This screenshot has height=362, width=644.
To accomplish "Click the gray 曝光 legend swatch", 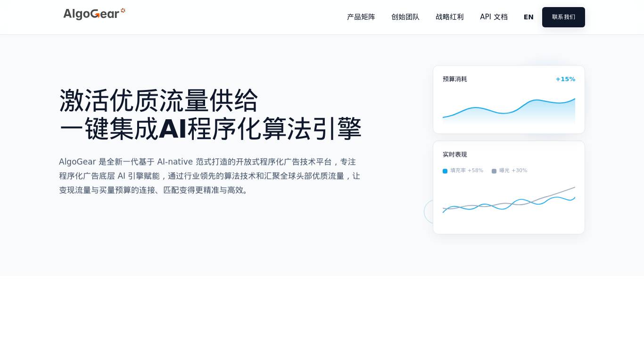I will click(x=494, y=171).
